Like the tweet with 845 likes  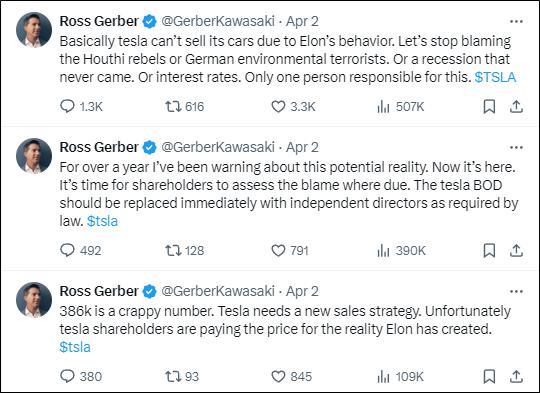coord(291,376)
